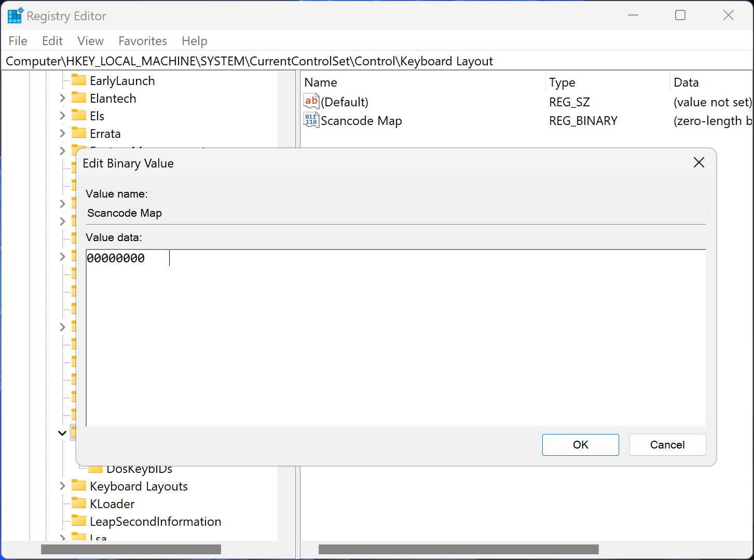
Task: Open the Edit menu
Action: [x=52, y=41]
